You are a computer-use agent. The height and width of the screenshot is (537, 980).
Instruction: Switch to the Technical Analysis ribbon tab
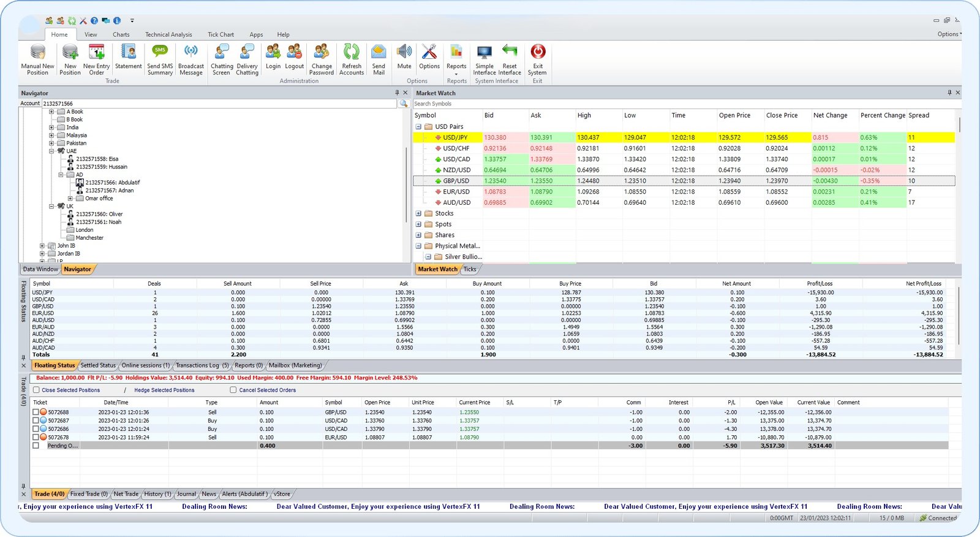[168, 35]
